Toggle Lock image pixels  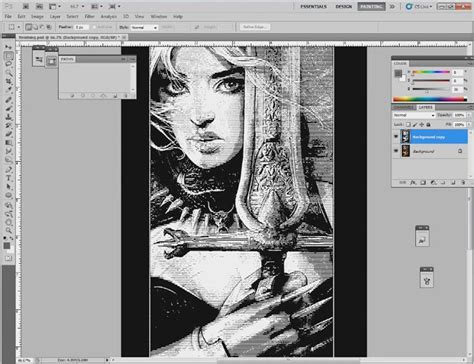click(415, 124)
